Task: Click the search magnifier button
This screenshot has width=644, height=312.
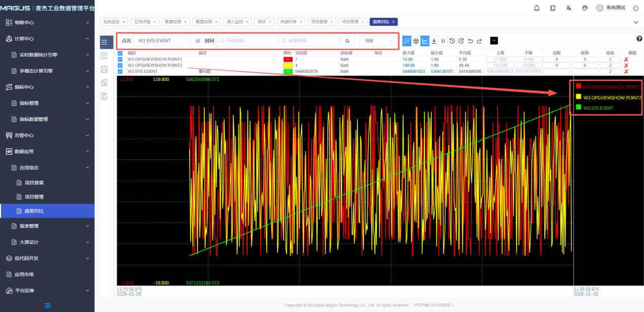Action: [x=347, y=41]
